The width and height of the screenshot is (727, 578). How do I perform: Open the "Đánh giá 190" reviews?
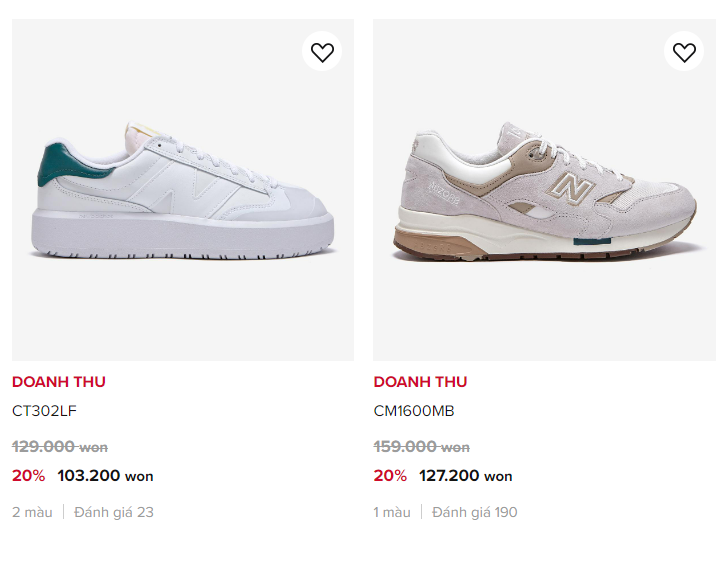(x=475, y=512)
